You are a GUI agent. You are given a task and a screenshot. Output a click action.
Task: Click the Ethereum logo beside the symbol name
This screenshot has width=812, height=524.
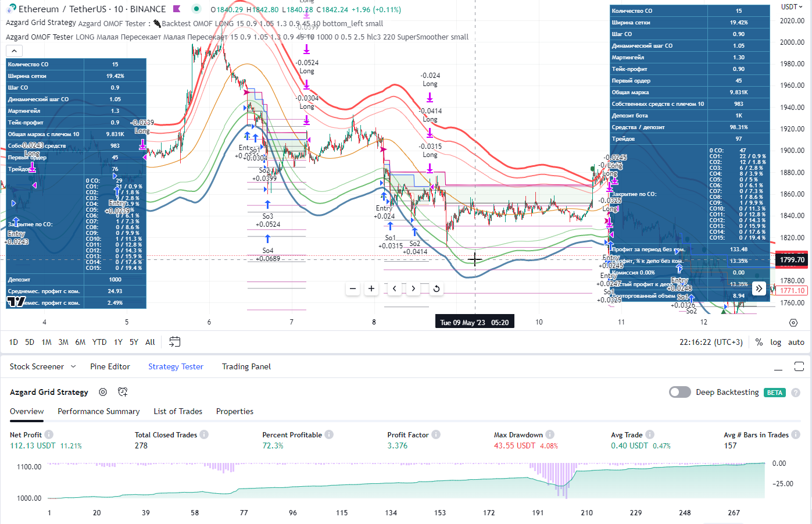click(x=11, y=9)
